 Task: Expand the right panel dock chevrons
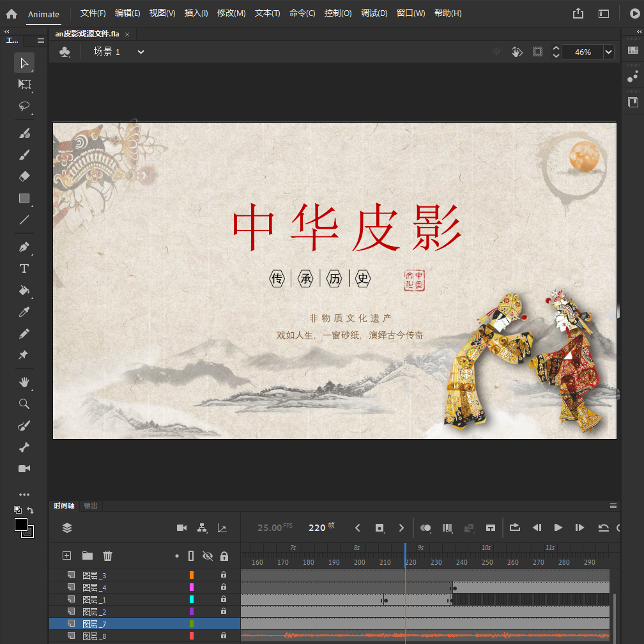tap(639, 31)
